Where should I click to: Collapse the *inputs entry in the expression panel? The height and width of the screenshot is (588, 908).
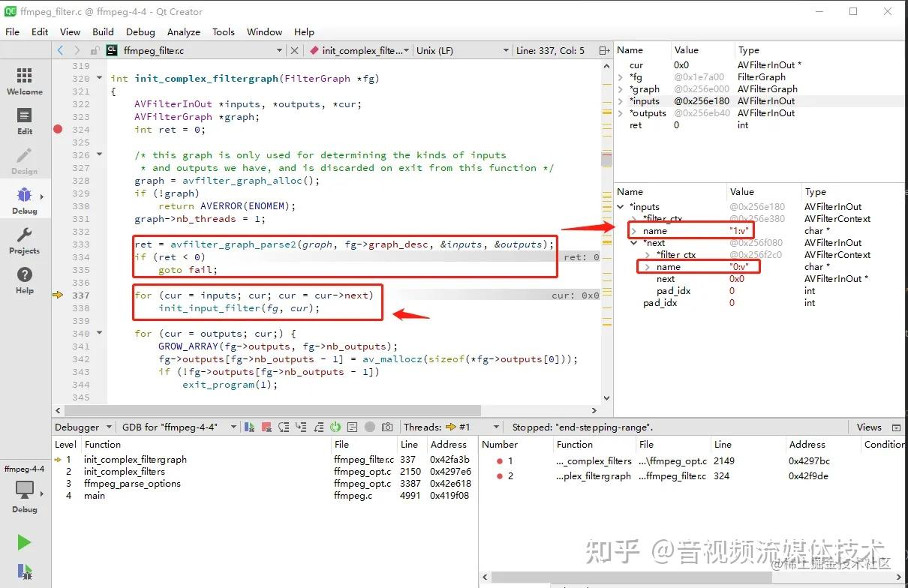coord(619,206)
